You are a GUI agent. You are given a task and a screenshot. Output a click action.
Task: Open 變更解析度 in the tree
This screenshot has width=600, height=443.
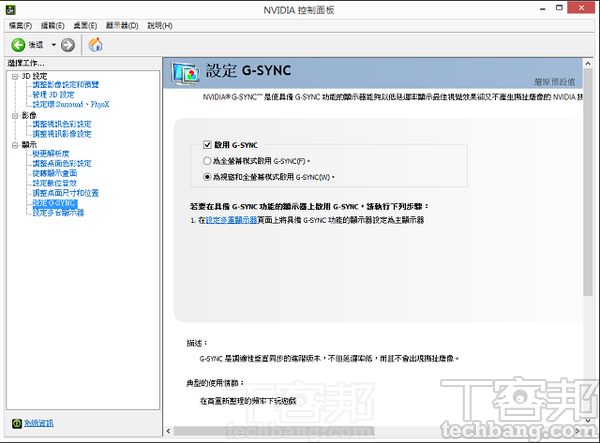pos(51,153)
